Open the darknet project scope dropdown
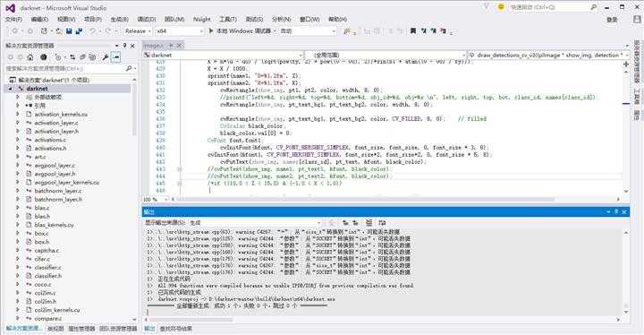The height and width of the screenshot is (335, 644). (223, 55)
